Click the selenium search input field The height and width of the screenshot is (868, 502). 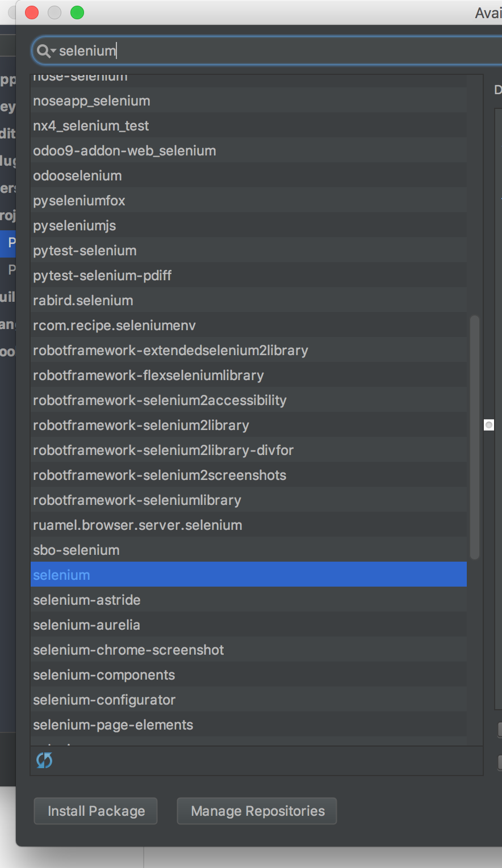coord(267,51)
